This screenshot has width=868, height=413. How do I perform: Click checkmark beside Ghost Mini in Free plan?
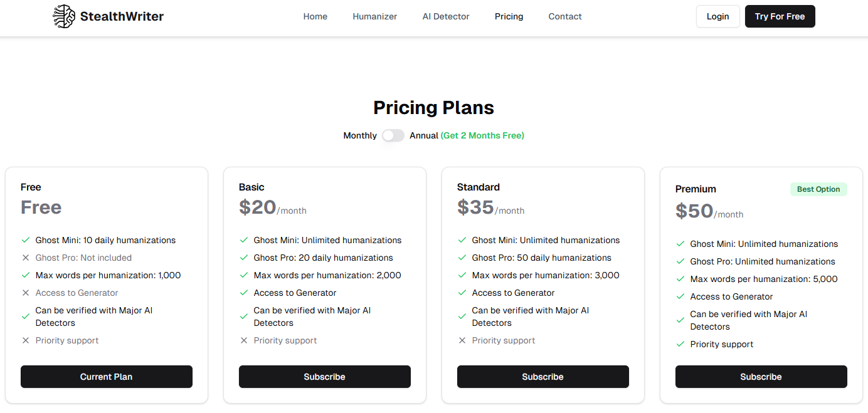click(x=26, y=240)
